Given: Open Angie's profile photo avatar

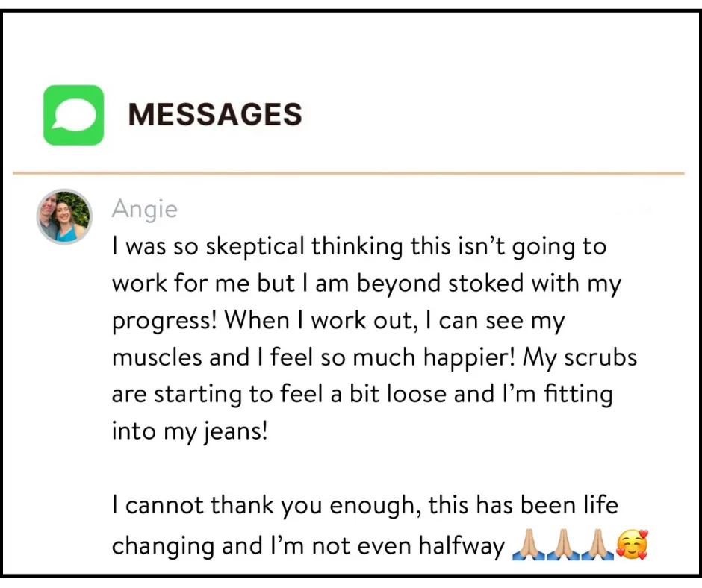Looking at the screenshot, I should (x=64, y=216).
